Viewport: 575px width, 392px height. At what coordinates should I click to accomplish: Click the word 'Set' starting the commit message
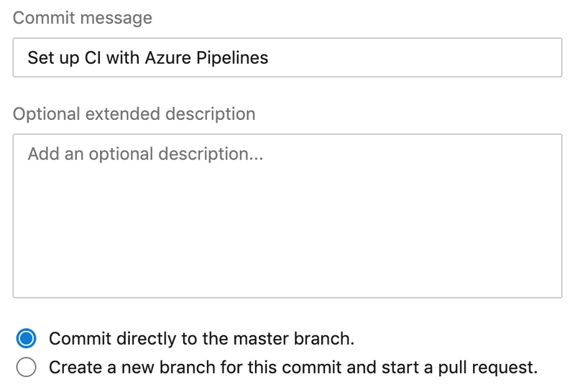pos(40,57)
